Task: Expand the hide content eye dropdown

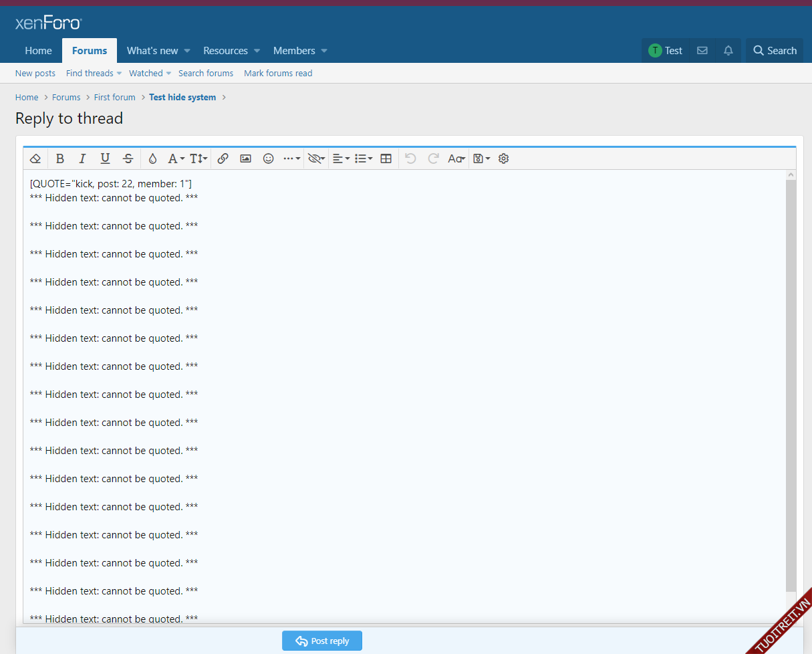Action: [316, 158]
